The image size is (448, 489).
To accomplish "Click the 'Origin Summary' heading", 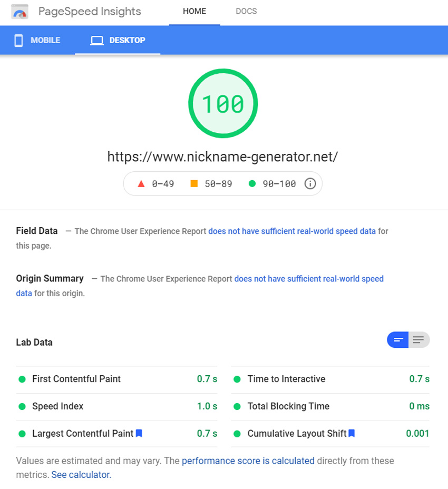I will coord(50,279).
